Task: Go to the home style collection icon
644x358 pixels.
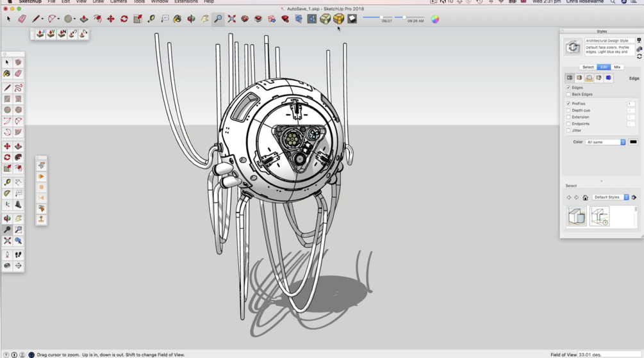Action: pyautogui.click(x=585, y=197)
